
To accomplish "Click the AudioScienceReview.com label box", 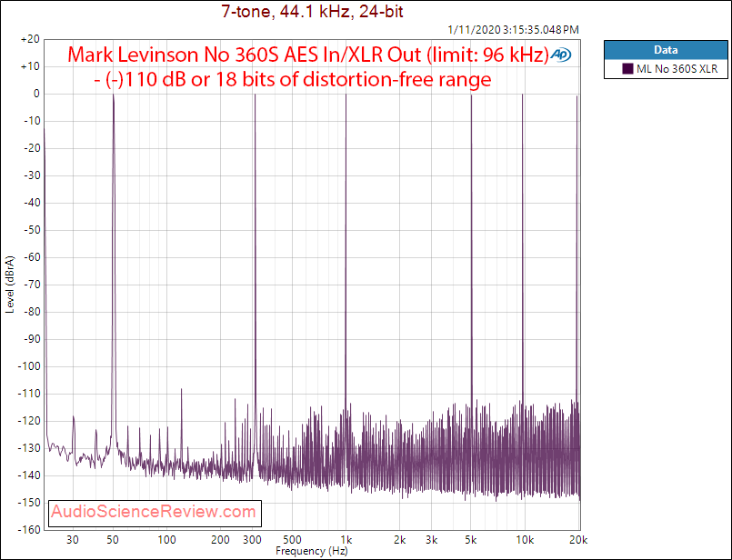I will 155,513.
